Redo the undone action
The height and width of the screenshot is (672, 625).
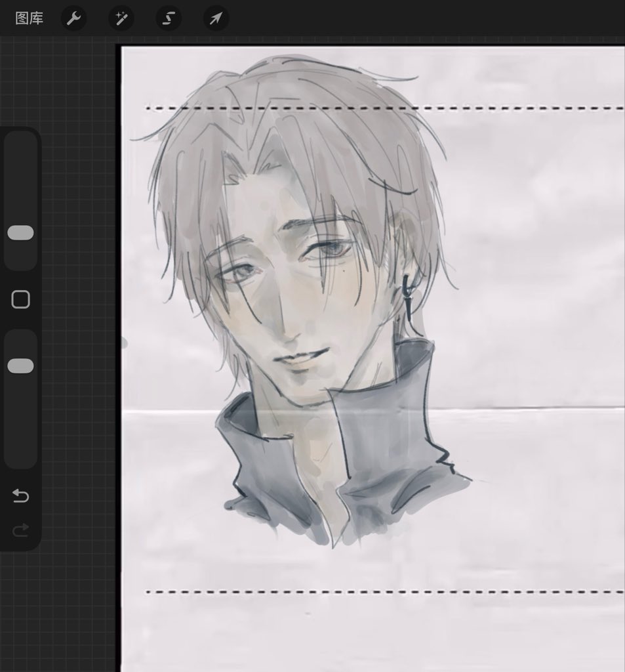coord(20,530)
